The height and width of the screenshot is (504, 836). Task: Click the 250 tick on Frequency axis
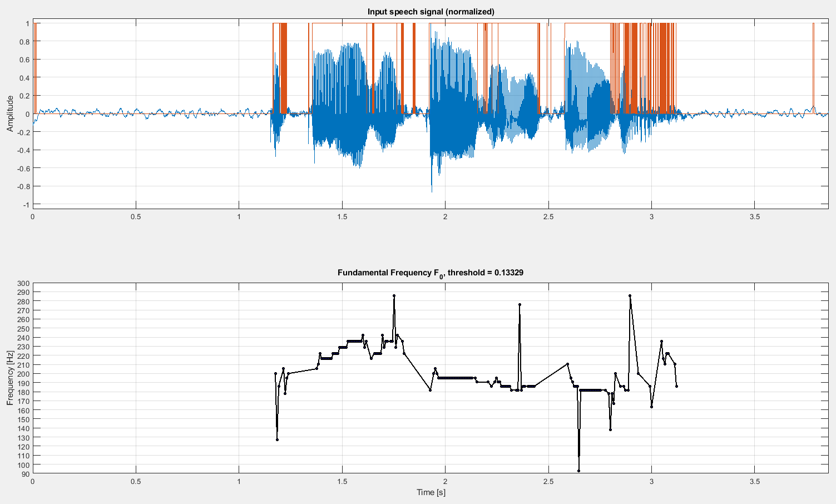(x=24, y=328)
